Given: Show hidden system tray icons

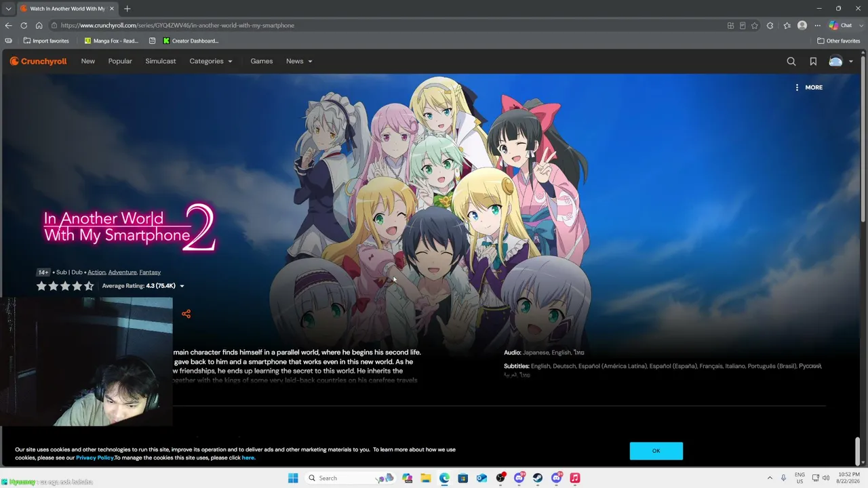Looking at the screenshot, I should click(x=770, y=478).
